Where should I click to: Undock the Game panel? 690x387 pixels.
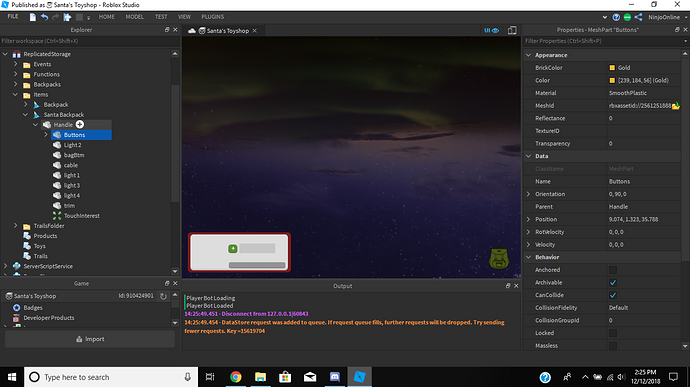(x=167, y=283)
